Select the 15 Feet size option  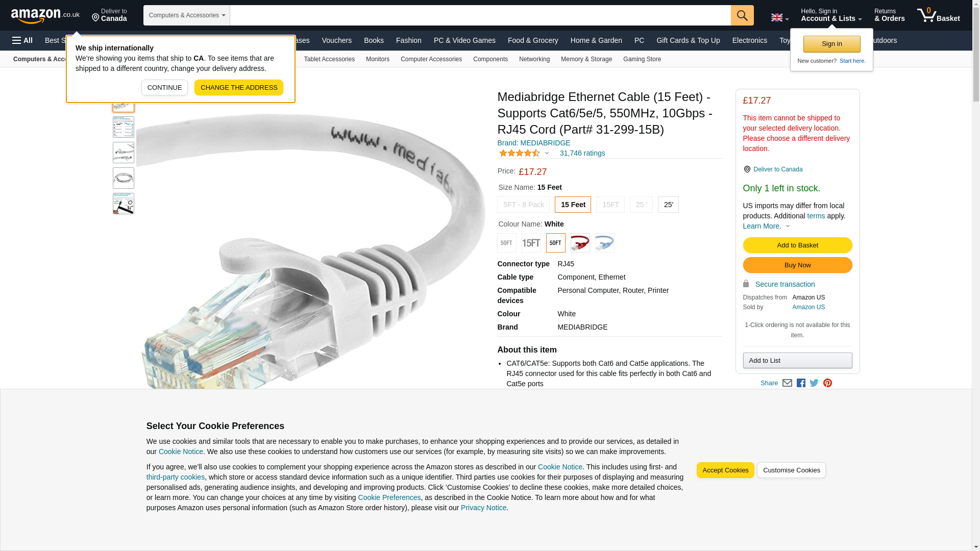point(573,205)
